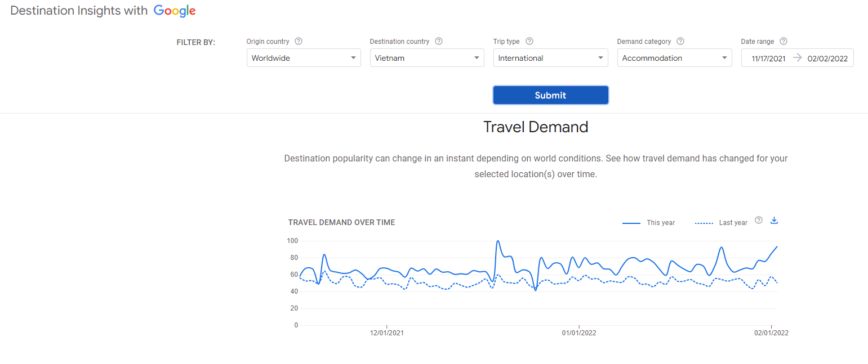Click the chart legend help icon
The height and width of the screenshot is (364, 868).
tap(758, 221)
